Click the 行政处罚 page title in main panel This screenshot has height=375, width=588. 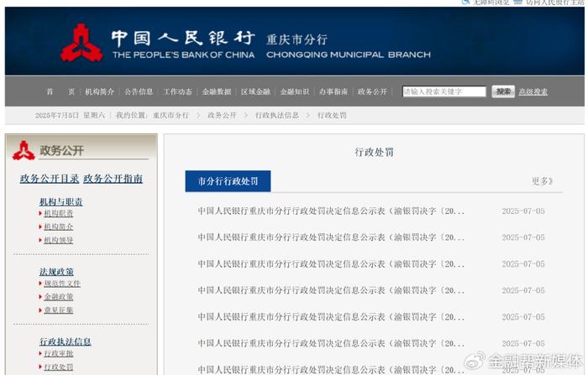(x=375, y=152)
